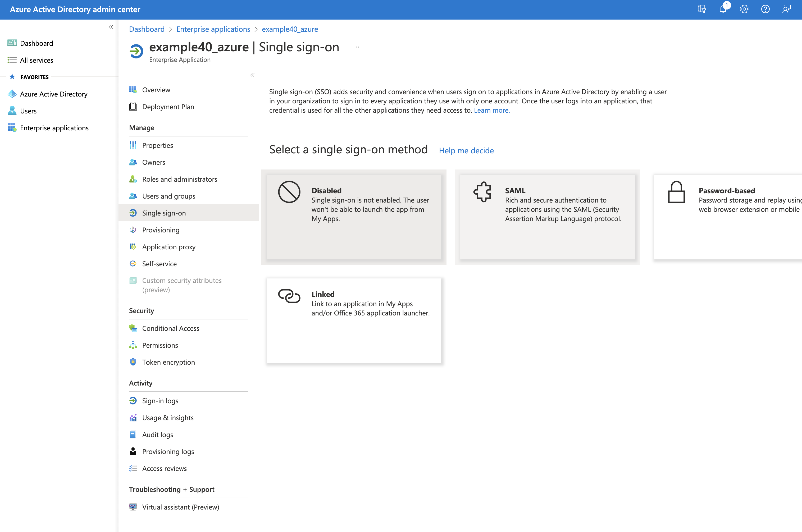
Task: Click the Application proxy icon
Action: tap(133, 247)
